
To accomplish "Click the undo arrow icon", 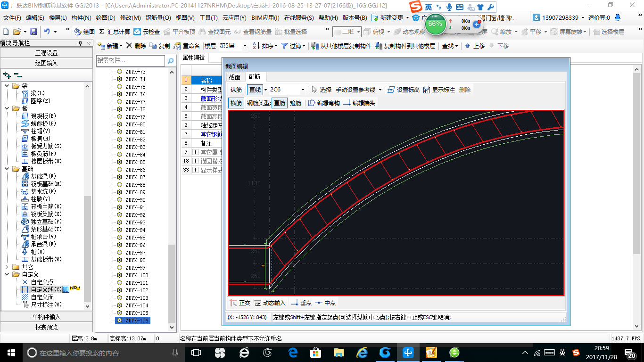I will coord(47,32).
